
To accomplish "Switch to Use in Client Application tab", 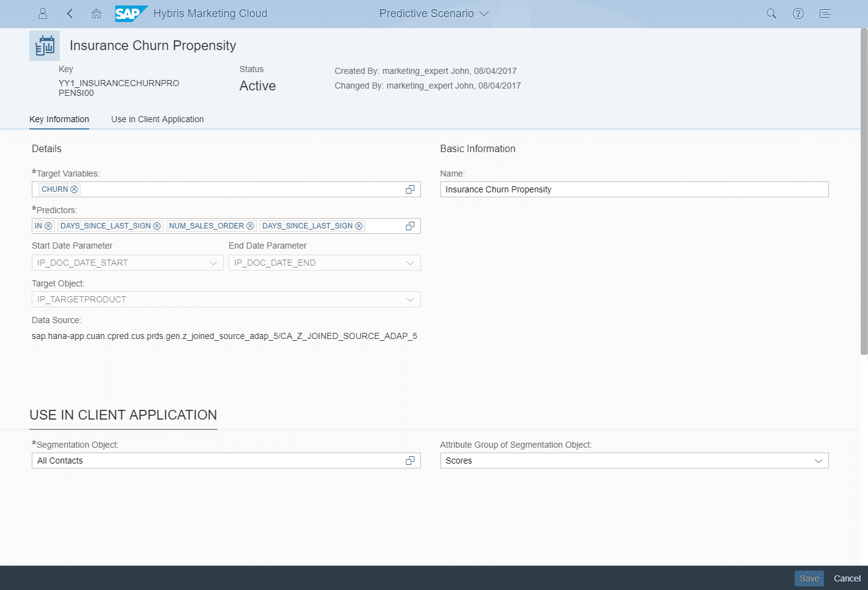I will (157, 119).
